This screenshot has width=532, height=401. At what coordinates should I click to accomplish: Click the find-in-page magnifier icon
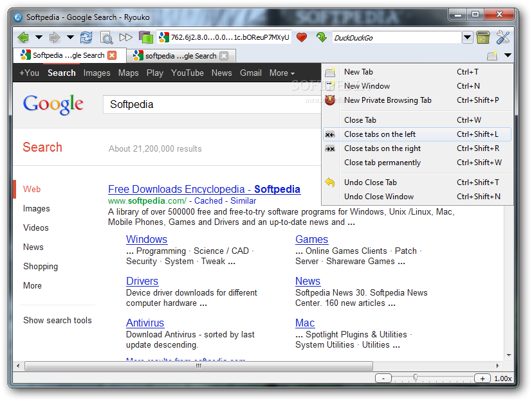coord(106,38)
